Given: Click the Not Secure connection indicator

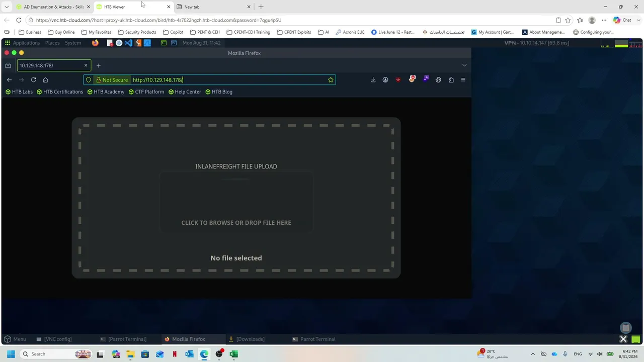Looking at the screenshot, I should (112, 80).
